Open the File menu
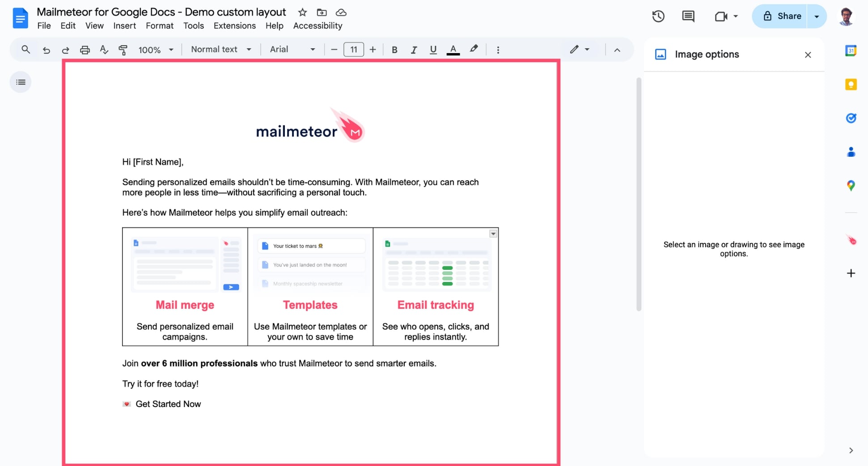This screenshot has width=868, height=466. 44,26
